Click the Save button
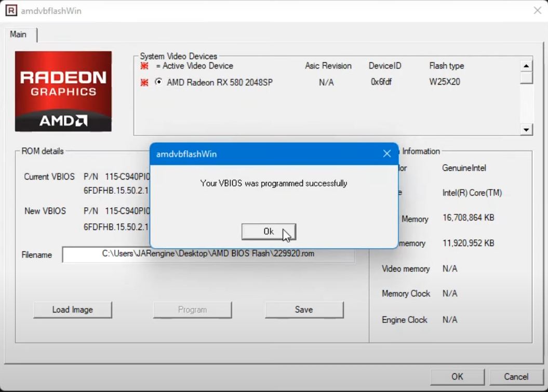Image resolution: width=548 pixels, height=392 pixels. point(304,309)
